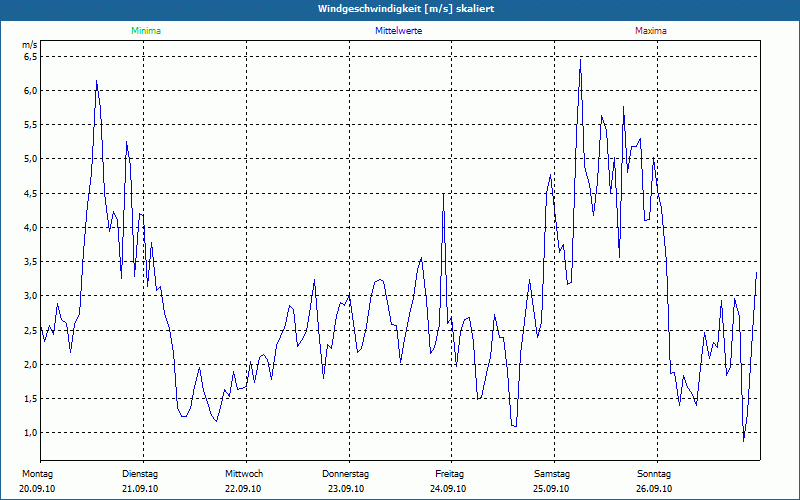Click the 1,0 y-axis value
Viewport: 800px width, 500px height.
(31, 433)
